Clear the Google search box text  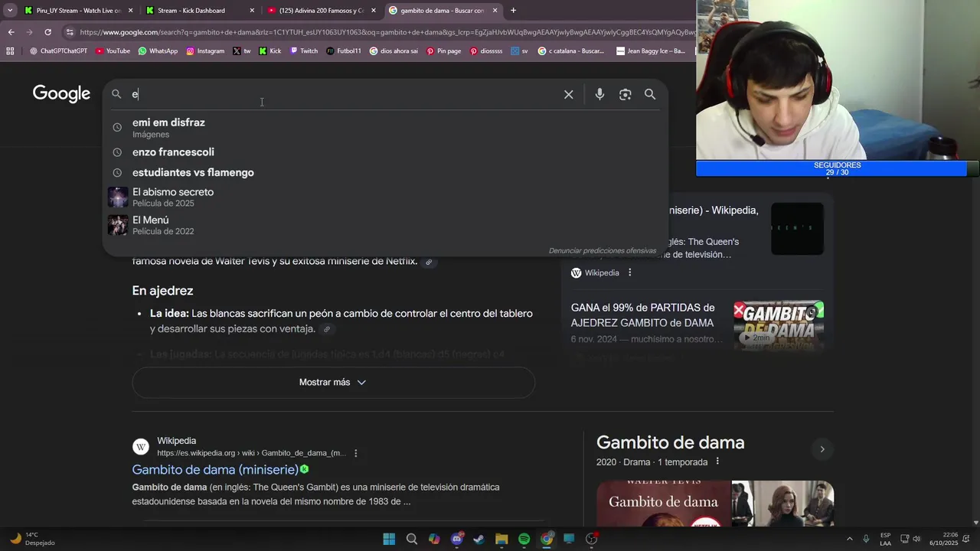click(568, 94)
